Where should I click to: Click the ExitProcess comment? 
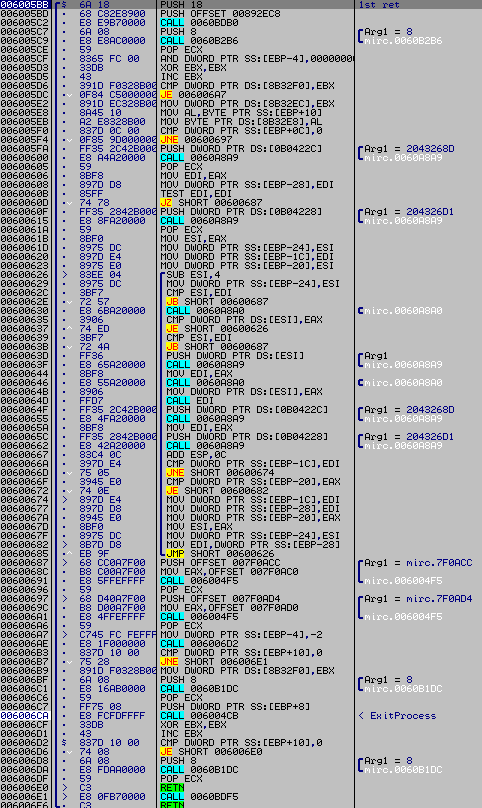pos(403,716)
